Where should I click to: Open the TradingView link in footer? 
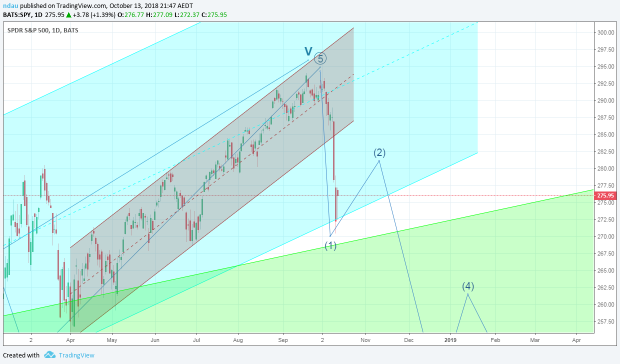click(76, 355)
